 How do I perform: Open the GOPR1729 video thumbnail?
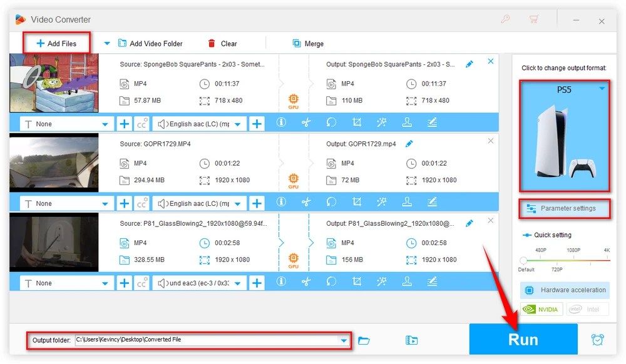click(54, 163)
